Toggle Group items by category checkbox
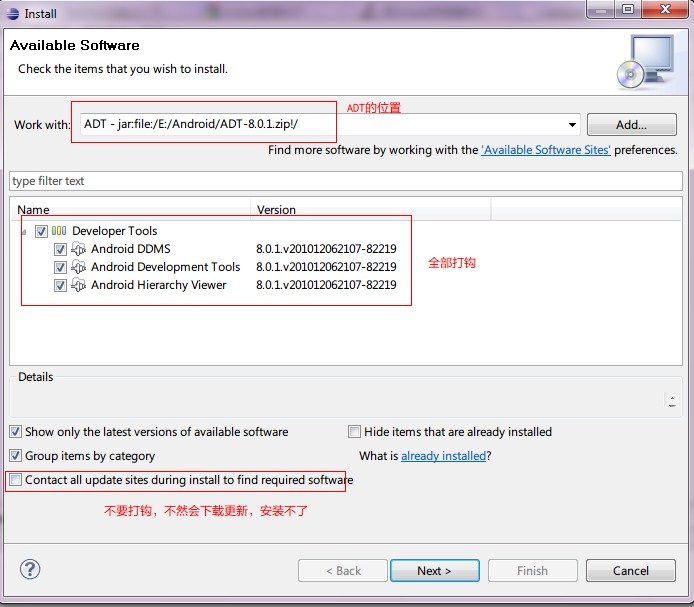This screenshot has height=607, width=694. point(15,456)
